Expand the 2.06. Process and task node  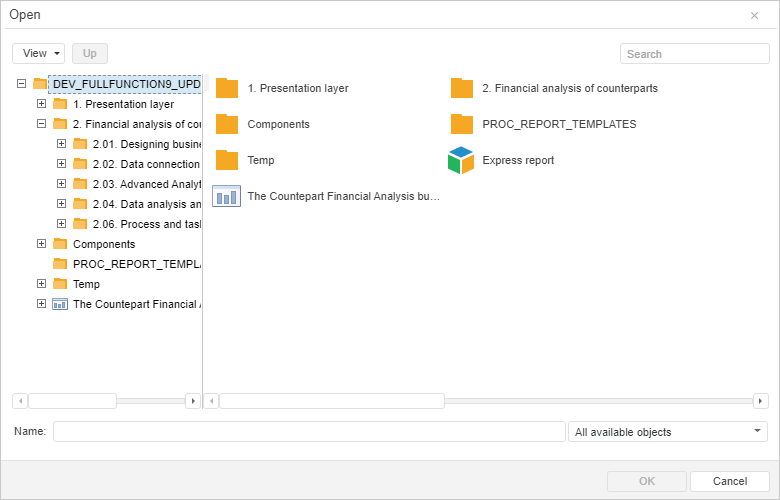(61, 224)
